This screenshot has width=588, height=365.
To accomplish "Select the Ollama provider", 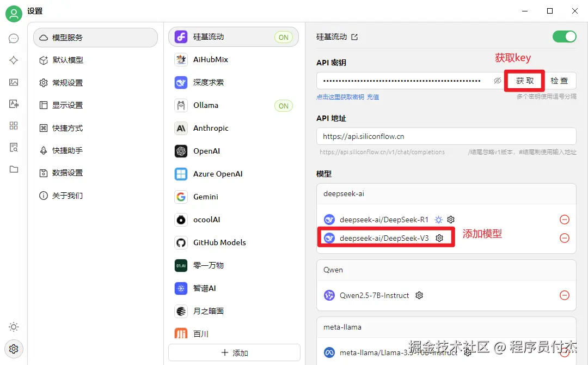I will click(234, 105).
